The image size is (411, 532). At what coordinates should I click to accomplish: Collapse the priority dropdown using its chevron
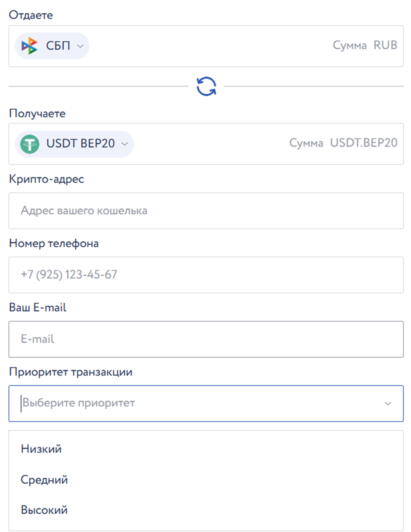388,403
